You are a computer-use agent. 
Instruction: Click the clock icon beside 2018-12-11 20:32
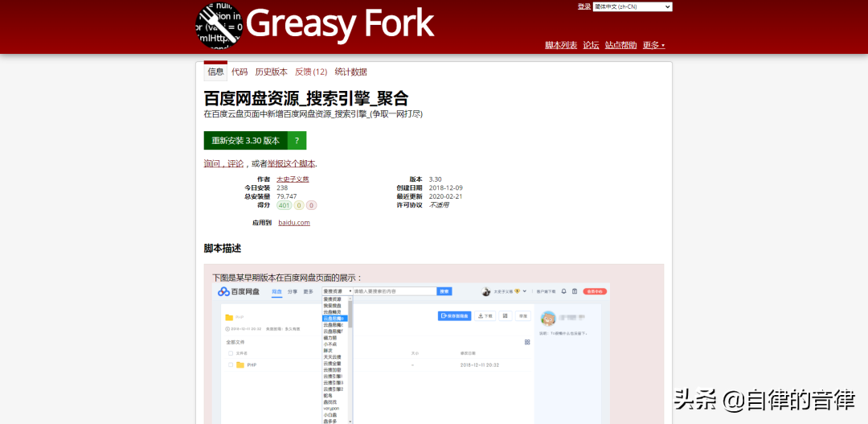tap(227, 329)
